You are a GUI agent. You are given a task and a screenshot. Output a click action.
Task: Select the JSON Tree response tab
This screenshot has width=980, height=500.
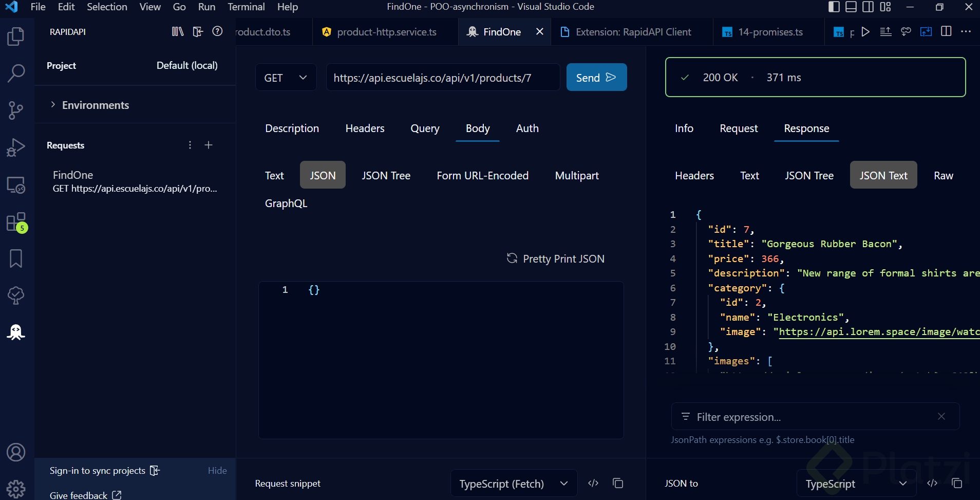(x=808, y=176)
